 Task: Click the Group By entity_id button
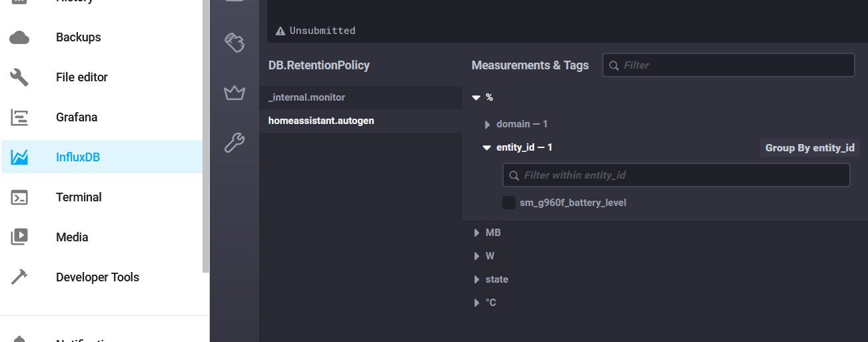pos(809,148)
